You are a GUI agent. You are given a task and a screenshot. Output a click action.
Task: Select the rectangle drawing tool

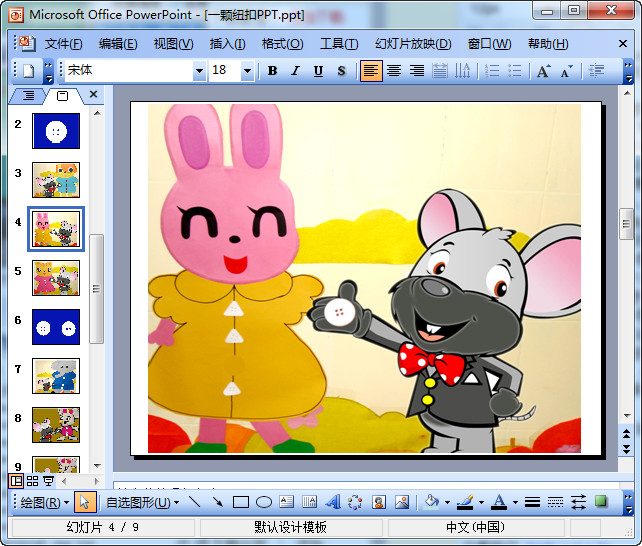(x=241, y=502)
